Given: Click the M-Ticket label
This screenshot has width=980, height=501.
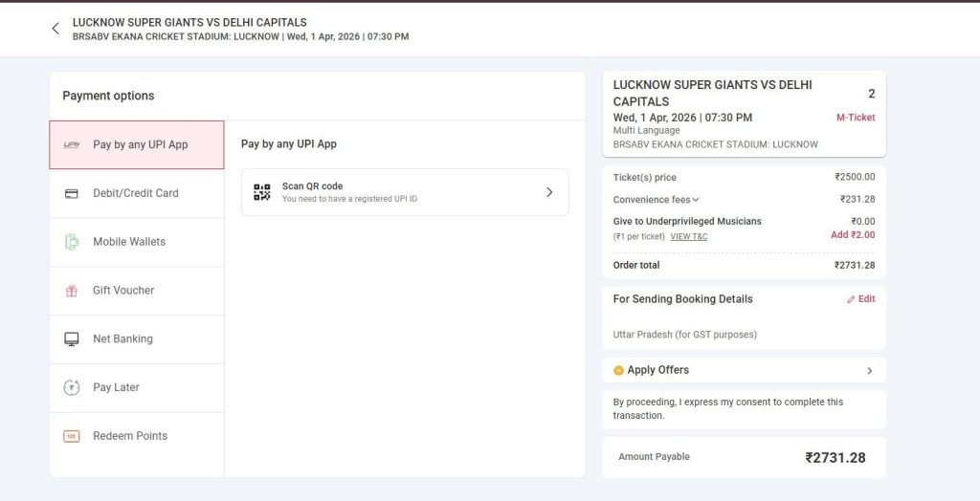Looking at the screenshot, I should point(856,118).
